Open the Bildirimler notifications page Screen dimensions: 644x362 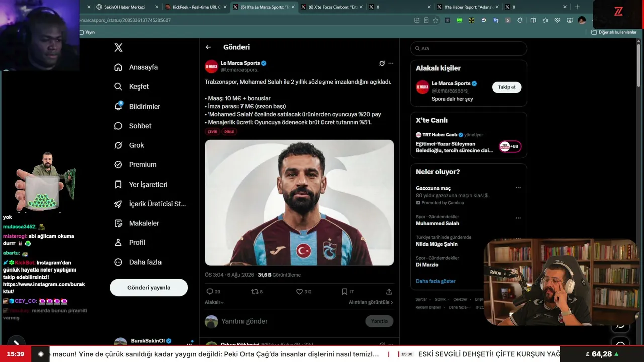point(137,106)
